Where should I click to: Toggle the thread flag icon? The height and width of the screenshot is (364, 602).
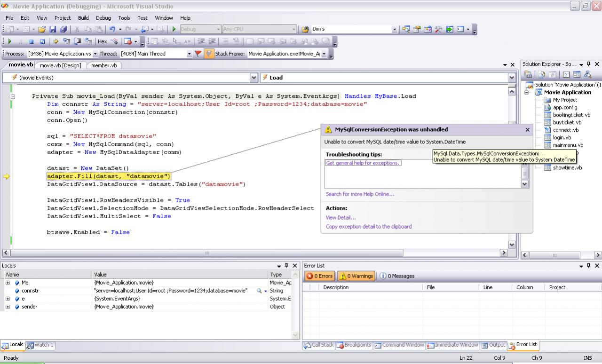tap(198, 54)
